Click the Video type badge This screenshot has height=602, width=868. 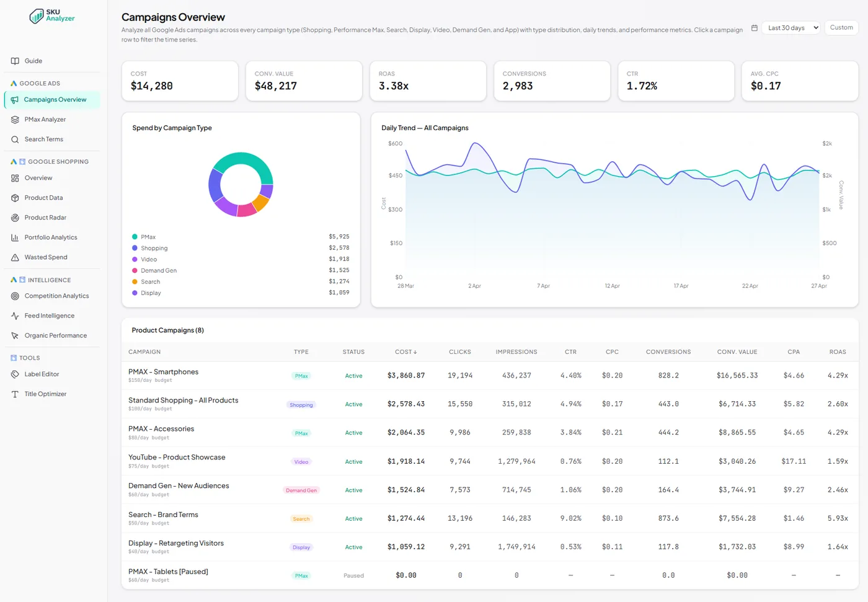301,462
